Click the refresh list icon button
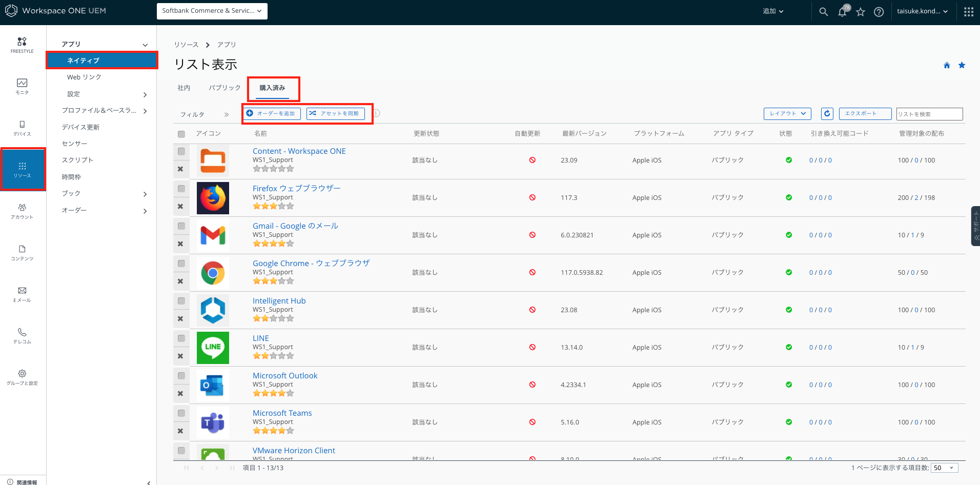 [x=827, y=113]
